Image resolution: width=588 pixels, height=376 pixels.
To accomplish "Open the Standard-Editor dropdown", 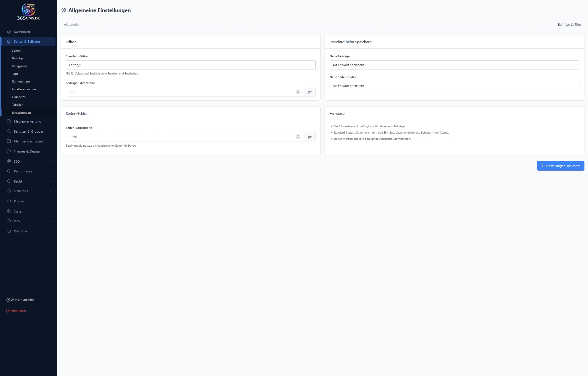I will pyautogui.click(x=190, y=65).
